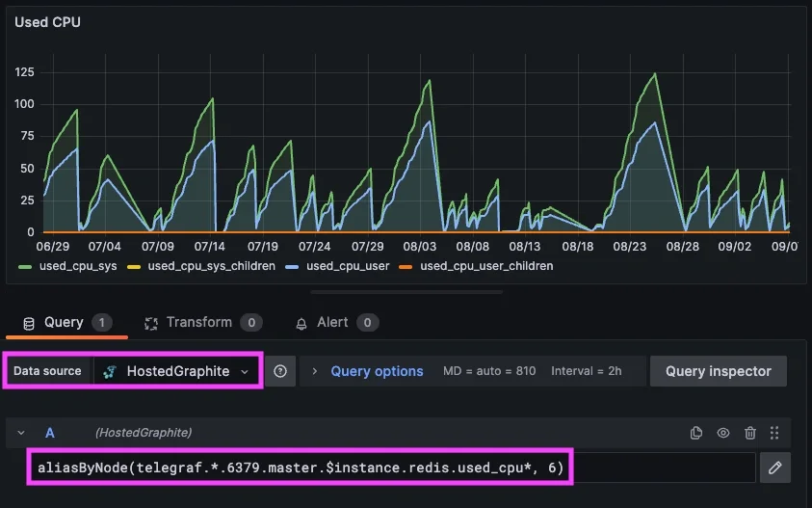Open the Query inspector
Viewport: 812px width, 508px height.
coord(719,371)
